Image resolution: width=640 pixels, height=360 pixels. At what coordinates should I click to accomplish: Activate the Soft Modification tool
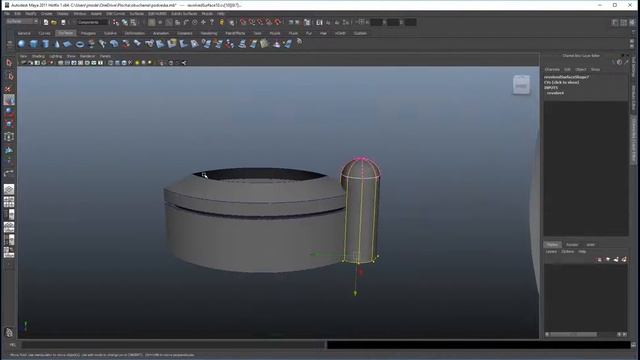click(9, 150)
